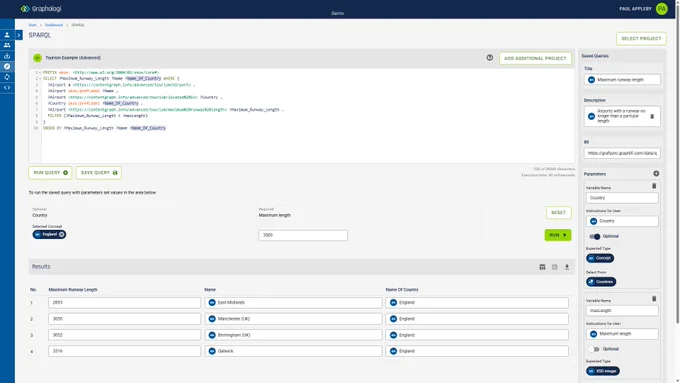Click the Country instructions for user field
The height and width of the screenshot is (383, 680).
point(622,221)
